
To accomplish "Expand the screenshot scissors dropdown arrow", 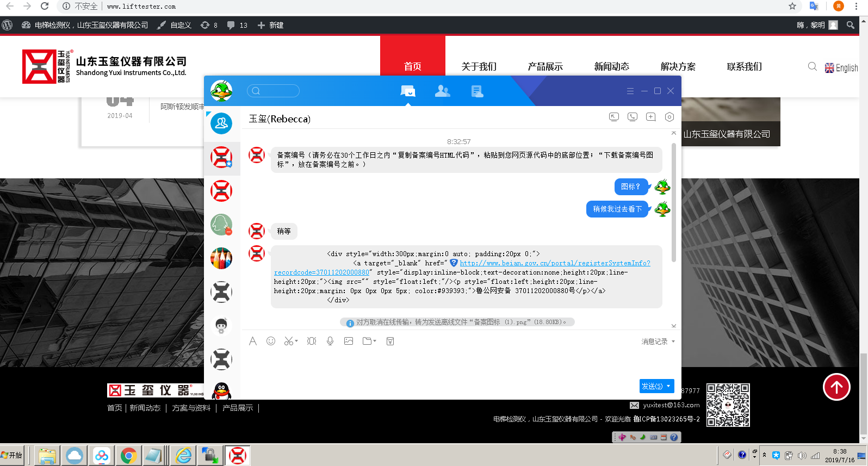I will [296, 341].
